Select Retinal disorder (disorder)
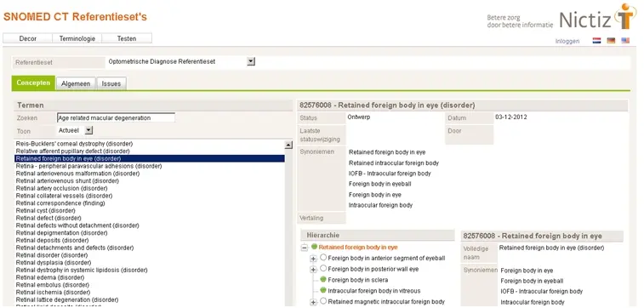Image resolution: width=644 pixels, height=308 pixels. pos(51,255)
